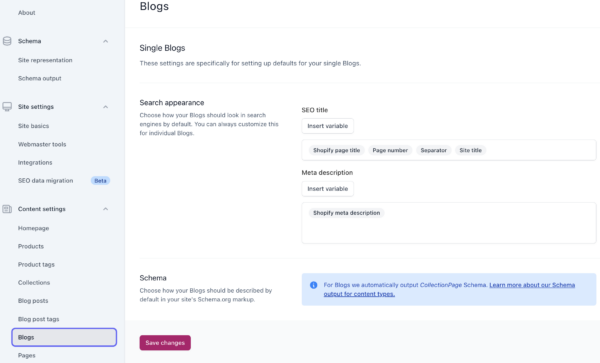Collapse the Site settings section
600x363 pixels.
(106, 107)
